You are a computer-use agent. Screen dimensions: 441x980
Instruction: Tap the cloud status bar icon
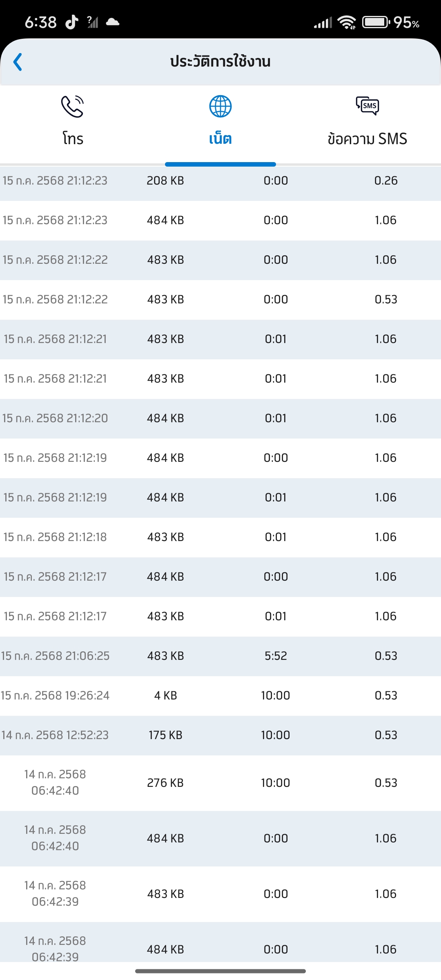112,22
